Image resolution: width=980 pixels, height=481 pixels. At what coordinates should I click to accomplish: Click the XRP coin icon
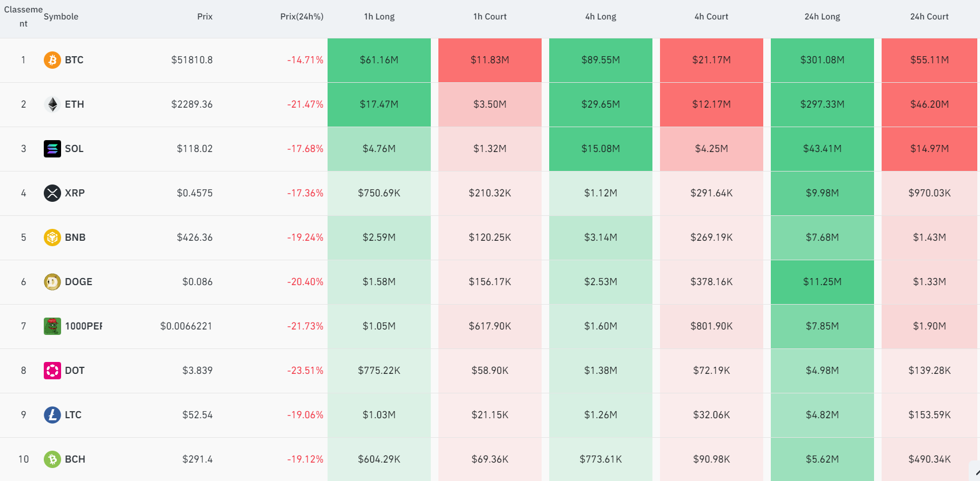tap(52, 193)
